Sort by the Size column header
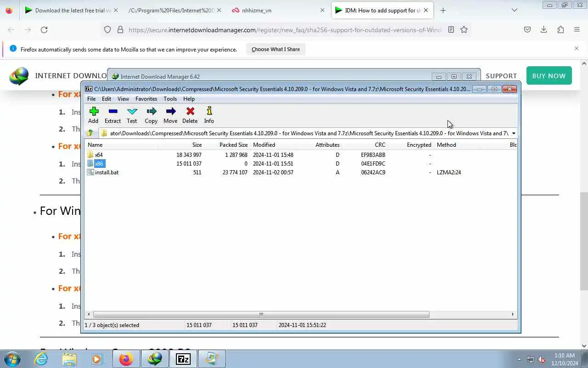The width and height of the screenshot is (588, 368). pyautogui.click(x=181, y=145)
